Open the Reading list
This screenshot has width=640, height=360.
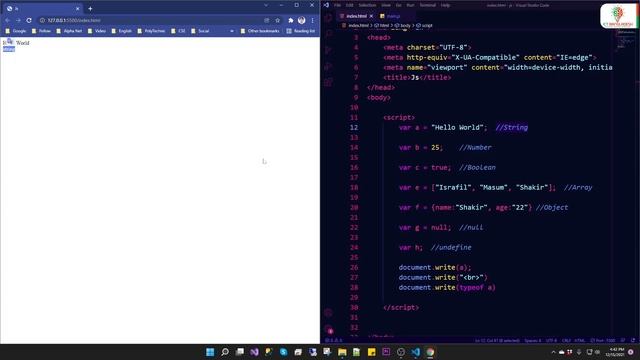[x=301, y=31]
